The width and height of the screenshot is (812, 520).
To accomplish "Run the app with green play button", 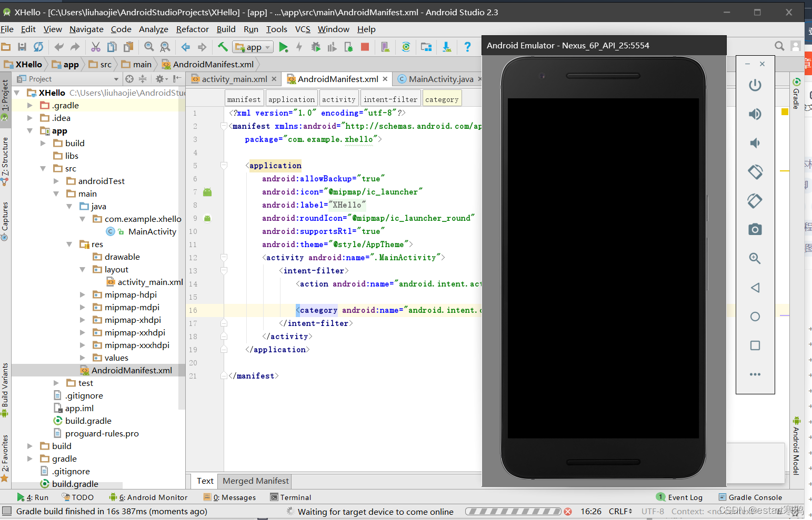I will point(284,47).
